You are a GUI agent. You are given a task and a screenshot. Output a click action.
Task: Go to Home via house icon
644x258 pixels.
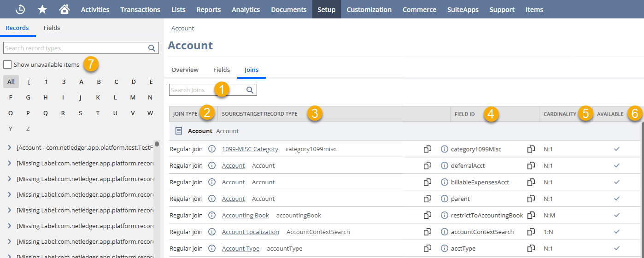(64, 9)
